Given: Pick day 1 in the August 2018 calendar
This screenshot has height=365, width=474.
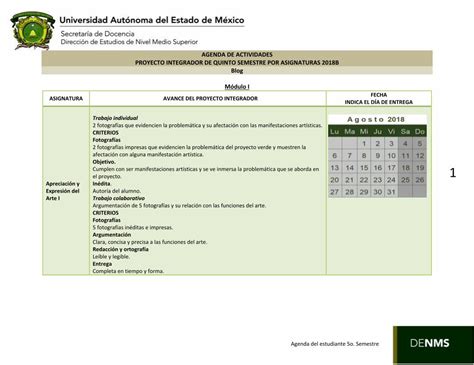Looking at the screenshot, I should point(364,144).
